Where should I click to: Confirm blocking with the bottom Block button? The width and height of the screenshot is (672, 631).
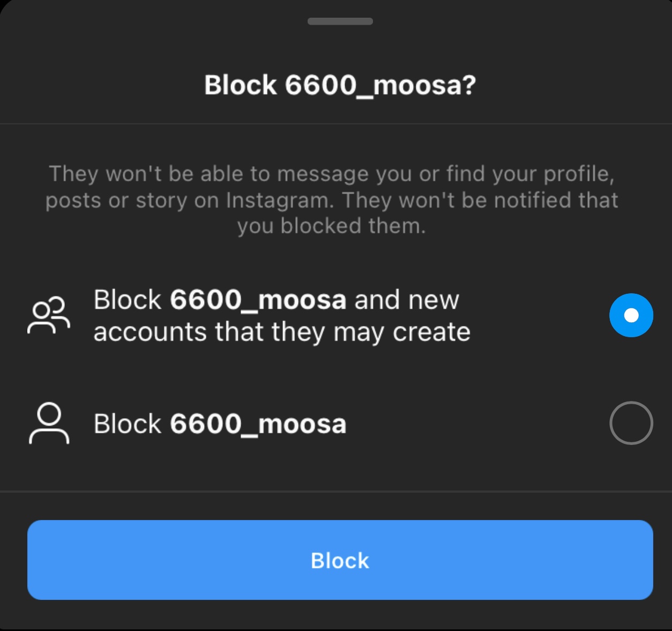click(340, 560)
